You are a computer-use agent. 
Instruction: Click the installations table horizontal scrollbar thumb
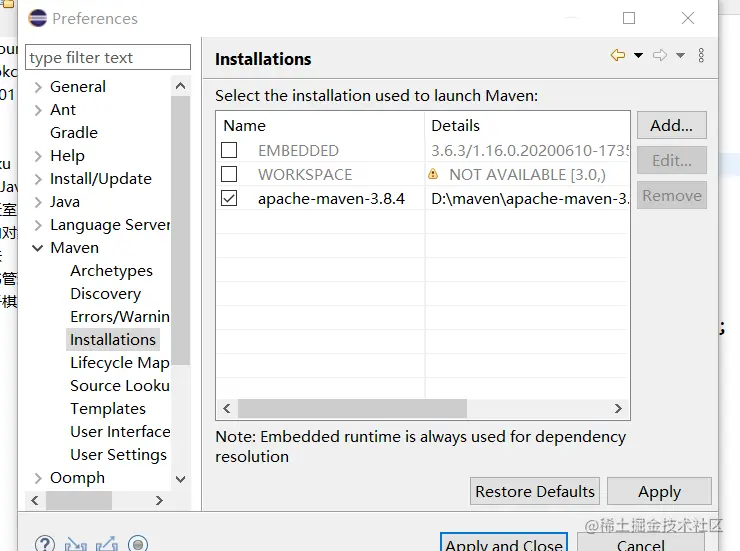[x=352, y=409]
